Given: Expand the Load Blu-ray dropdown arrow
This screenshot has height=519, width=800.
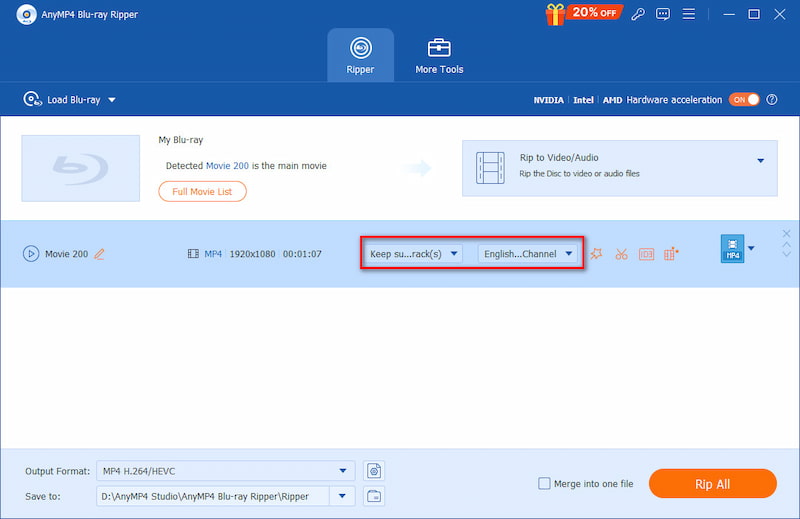Looking at the screenshot, I should click(112, 100).
